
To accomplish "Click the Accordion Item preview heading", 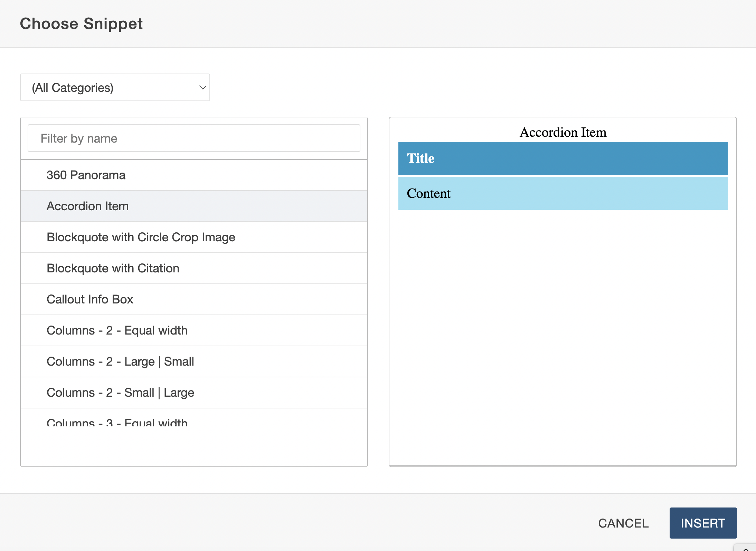I will (563, 132).
